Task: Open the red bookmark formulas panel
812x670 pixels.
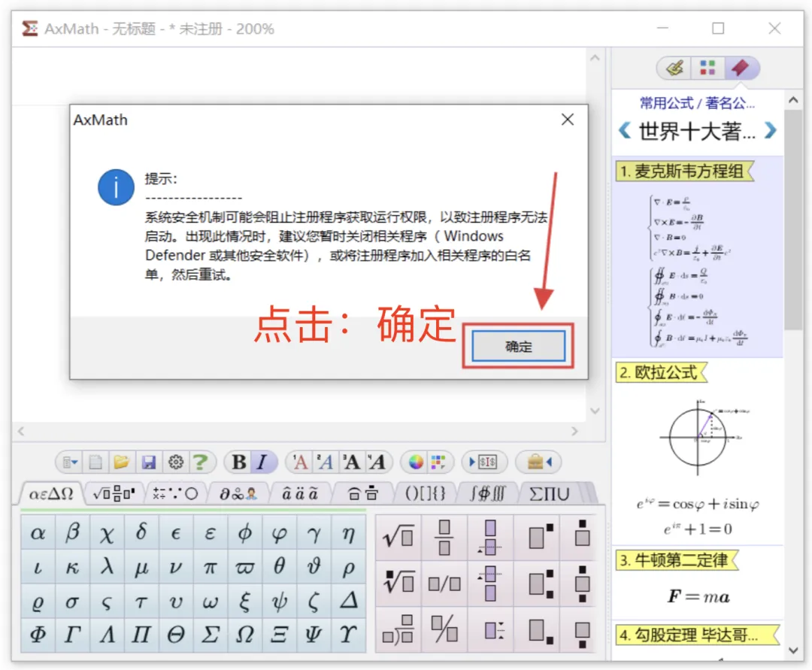Action: [740, 68]
